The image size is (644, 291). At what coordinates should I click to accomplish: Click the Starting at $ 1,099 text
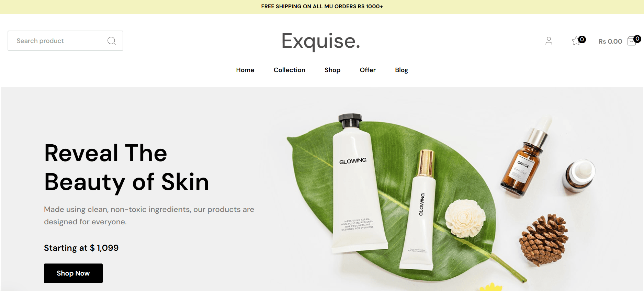pos(81,248)
